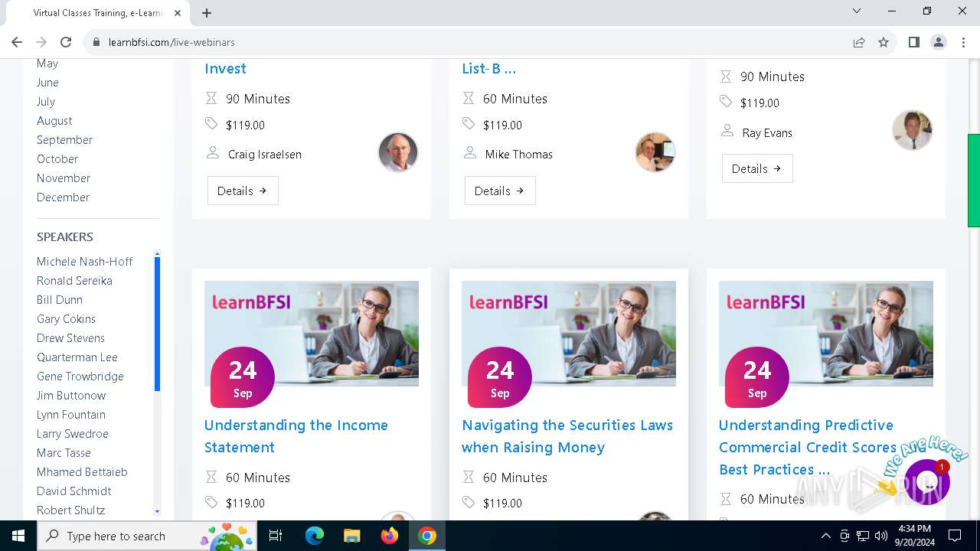The height and width of the screenshot is (551, 980).
Task: Open the taskbar clock and calendar
Action: 914,536
